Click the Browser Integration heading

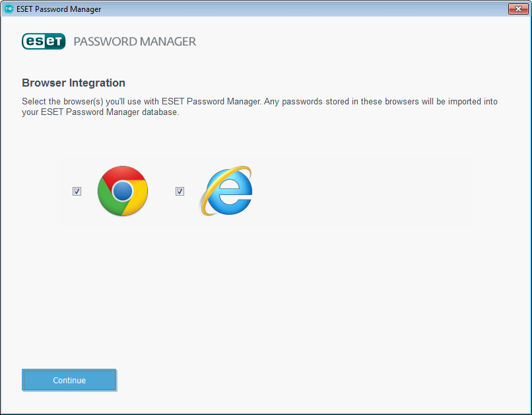tap(74, 83)
